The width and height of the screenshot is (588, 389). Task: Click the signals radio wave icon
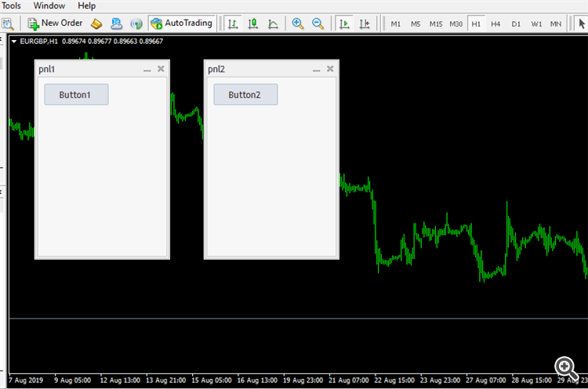point(136,24)
